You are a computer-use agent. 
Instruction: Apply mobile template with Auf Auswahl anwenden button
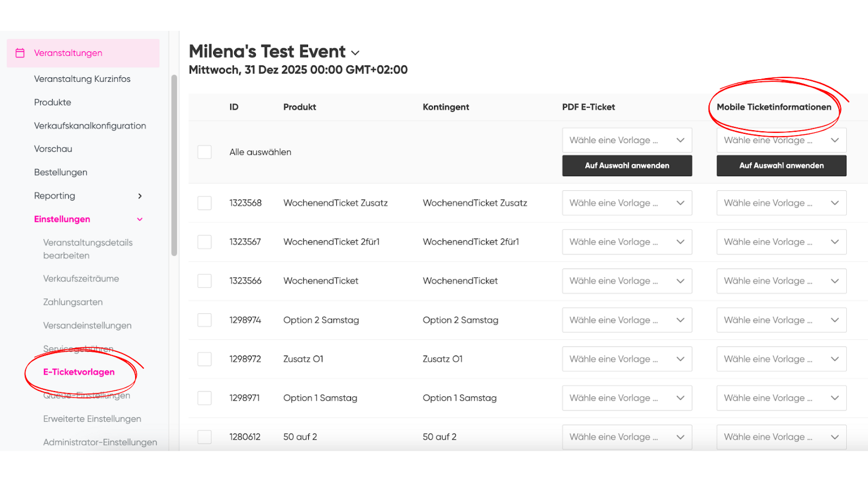tap(782, 165)
